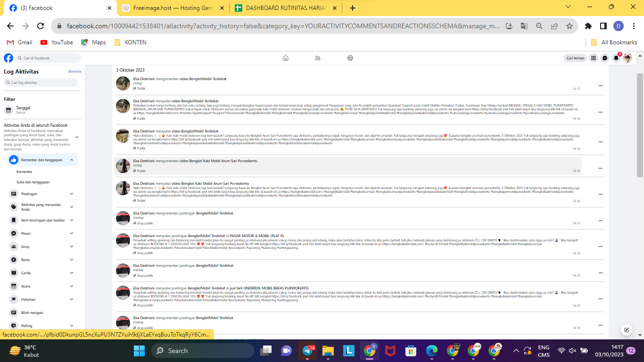Expand Item tersimpan dan koleksi chevron
The image size is (644, 362).
click(72, 220)
